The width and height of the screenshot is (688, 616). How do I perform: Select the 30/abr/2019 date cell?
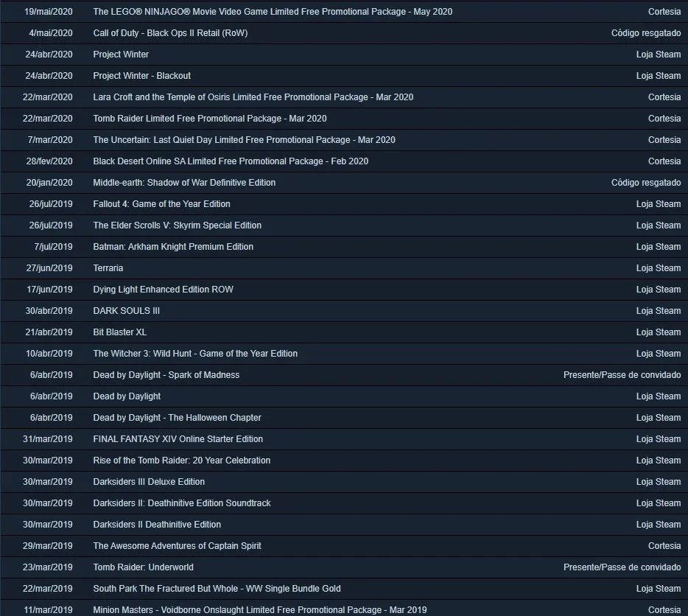tap(49, 311)
